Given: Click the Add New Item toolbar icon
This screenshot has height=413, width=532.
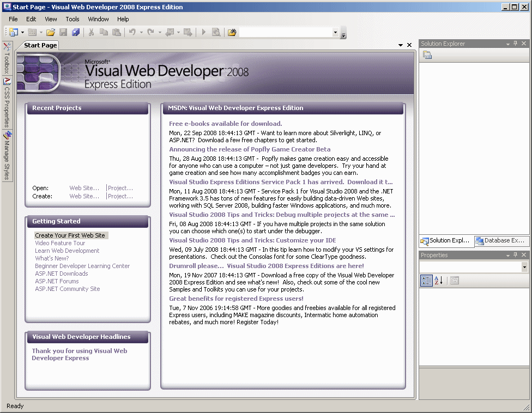Looking at the screenshot, I should coord(32,32).
